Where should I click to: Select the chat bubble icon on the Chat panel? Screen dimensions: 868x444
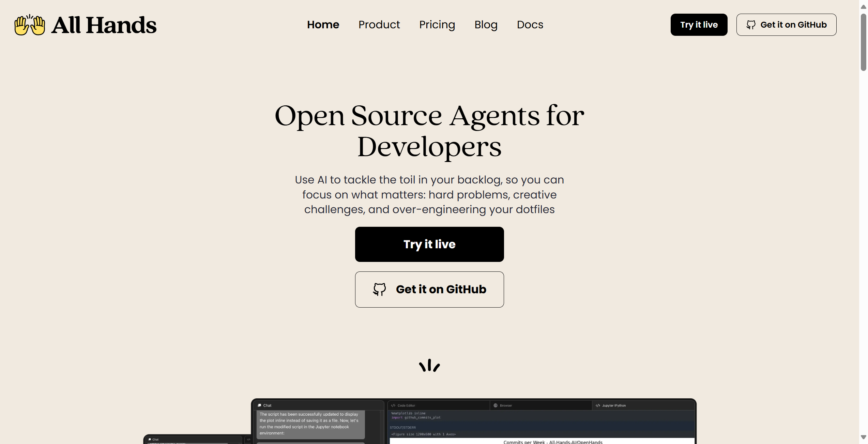[x=260, y=405]
